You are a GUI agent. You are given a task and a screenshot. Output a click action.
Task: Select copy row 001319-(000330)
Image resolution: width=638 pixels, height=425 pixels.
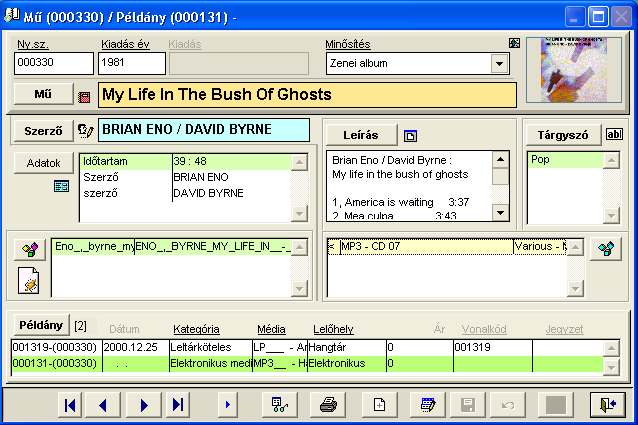pos(307,347)
